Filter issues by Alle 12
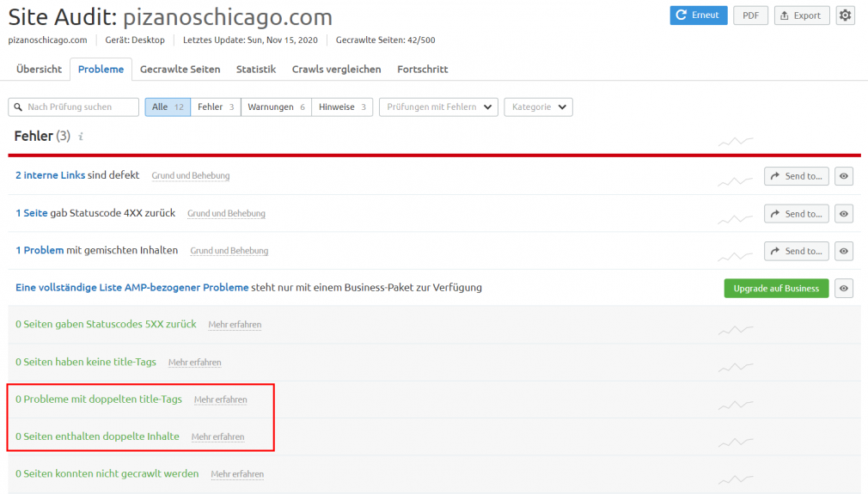Image resolution: width=868 pixels, height=494 pixels. [168, 107]
